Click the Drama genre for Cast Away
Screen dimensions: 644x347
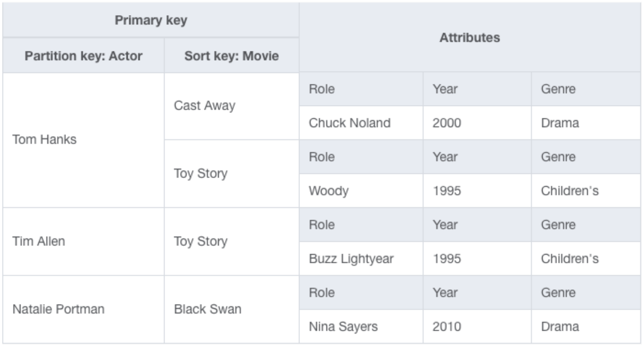[x=586, y=123]
